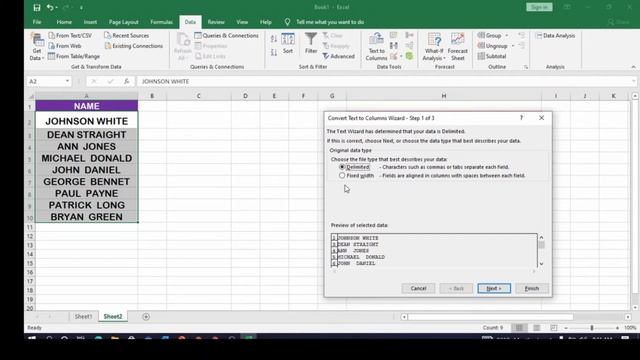Screen dimensions: 640x360
Task: Switch to the Review tab
Action: [x=216, y=22]
